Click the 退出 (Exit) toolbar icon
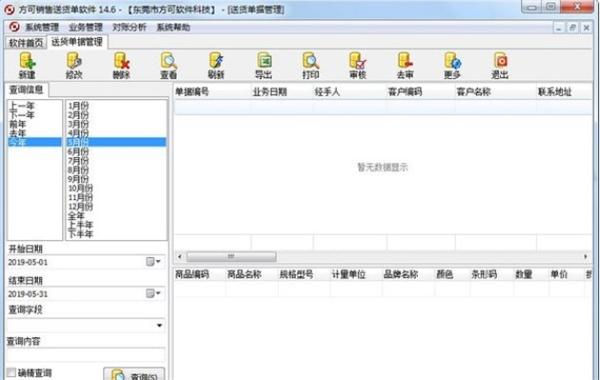This screenshot has height=380, width=600. 500,66
